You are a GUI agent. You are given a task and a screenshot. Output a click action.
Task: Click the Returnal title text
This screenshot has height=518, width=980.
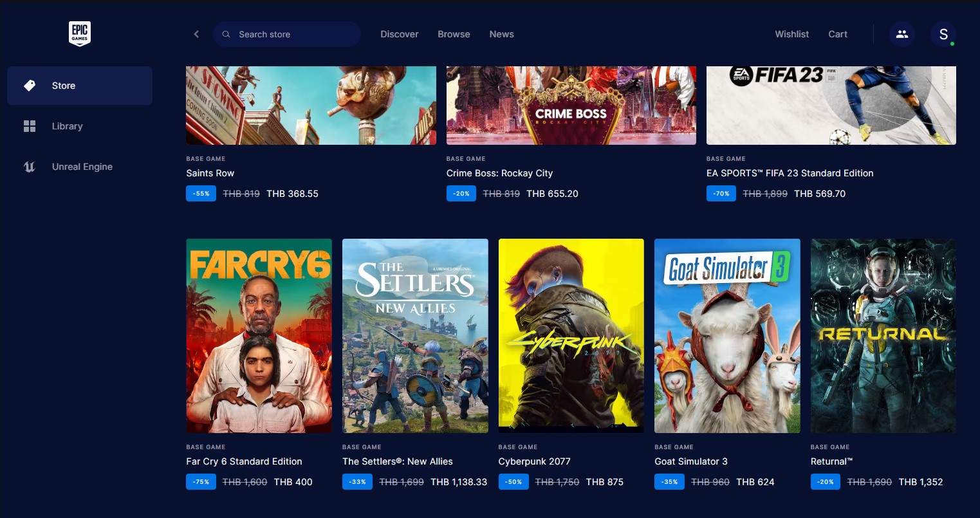tap(832, 461)
